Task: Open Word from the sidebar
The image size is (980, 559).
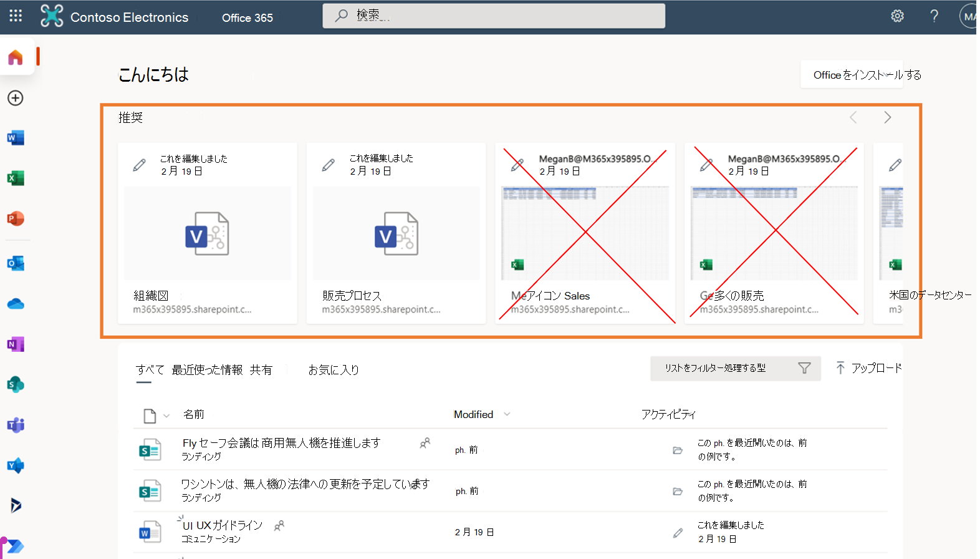Action: point(16,138)
